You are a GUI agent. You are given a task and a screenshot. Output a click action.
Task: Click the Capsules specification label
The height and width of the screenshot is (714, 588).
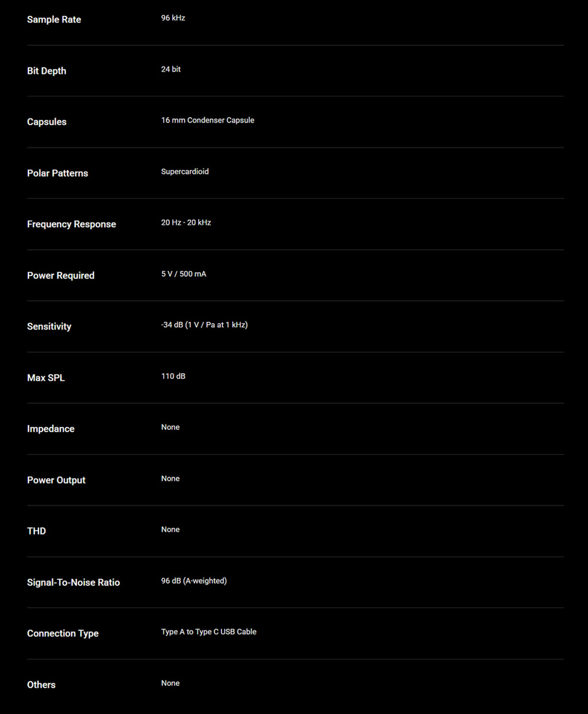pyautogui.click(x=47, y=122)
